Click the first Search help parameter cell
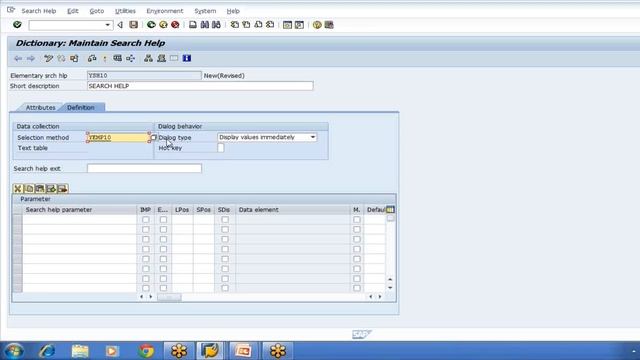This screenshot has height=360, width=640. 80,220
